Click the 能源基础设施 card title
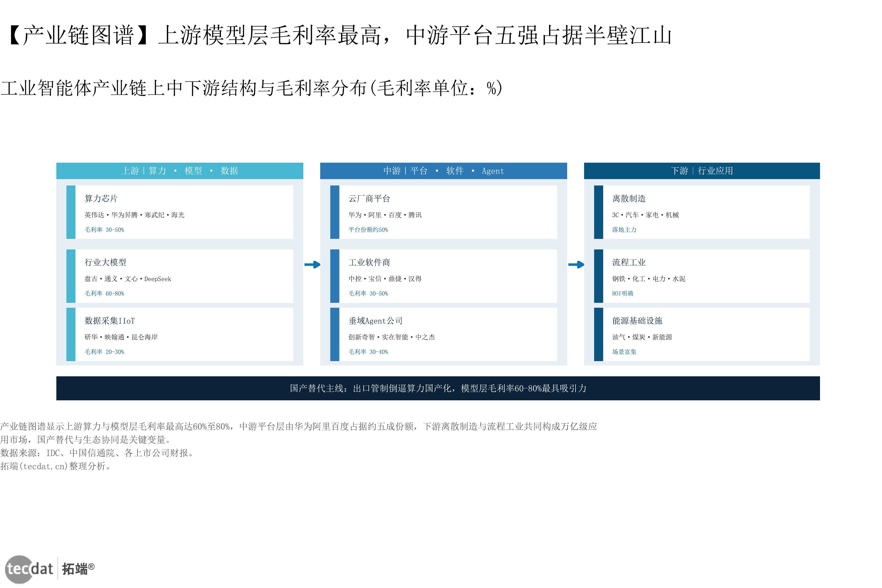 click(x=637, y=321)
